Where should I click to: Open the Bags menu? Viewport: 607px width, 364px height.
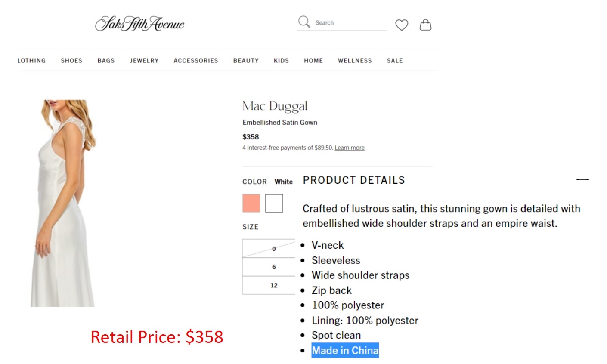pos(106,61)
